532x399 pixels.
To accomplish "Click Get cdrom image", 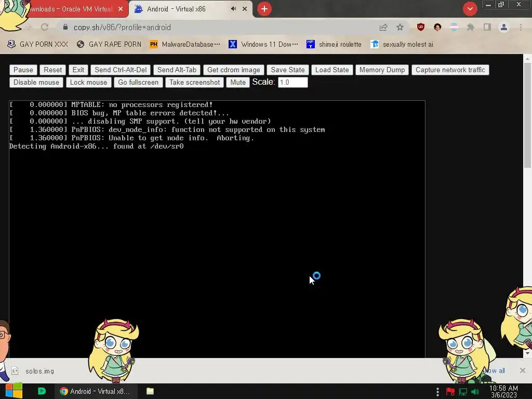I will point(233,70).
